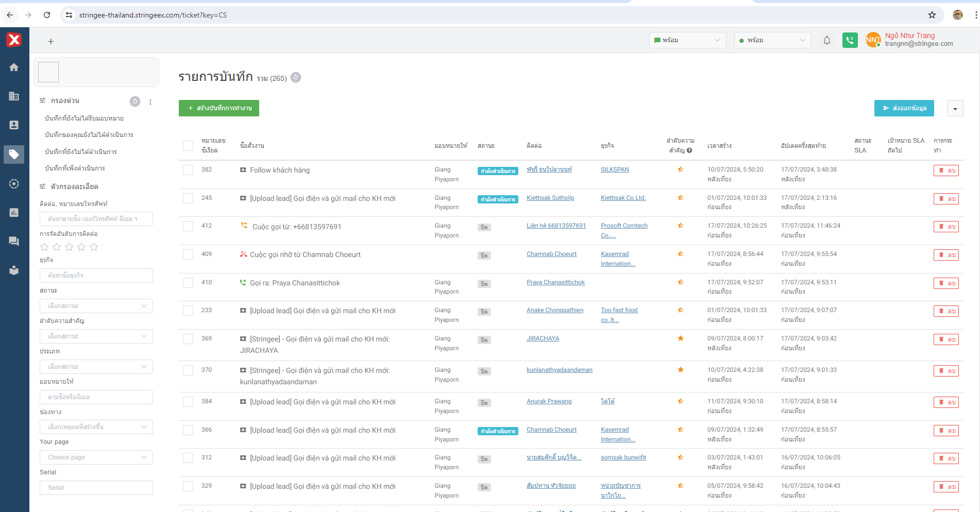
Task: Expand the Your page 'Choose page' dropdown
Action: point(96,457)
